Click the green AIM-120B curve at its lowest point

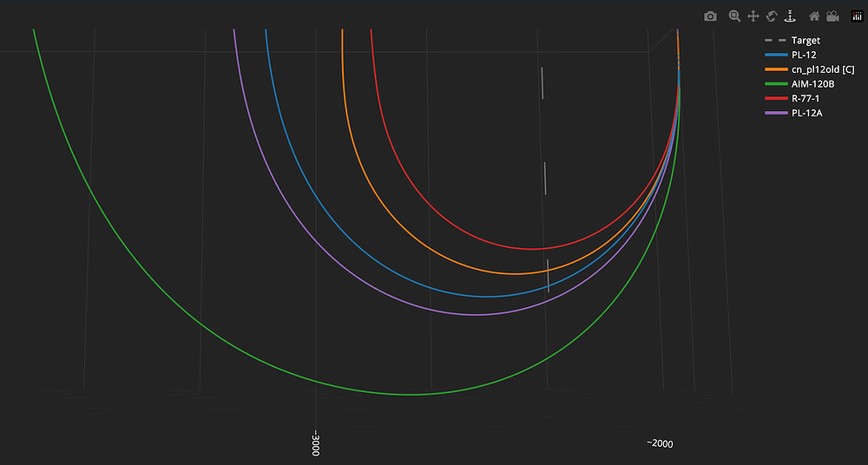[410, 395]
